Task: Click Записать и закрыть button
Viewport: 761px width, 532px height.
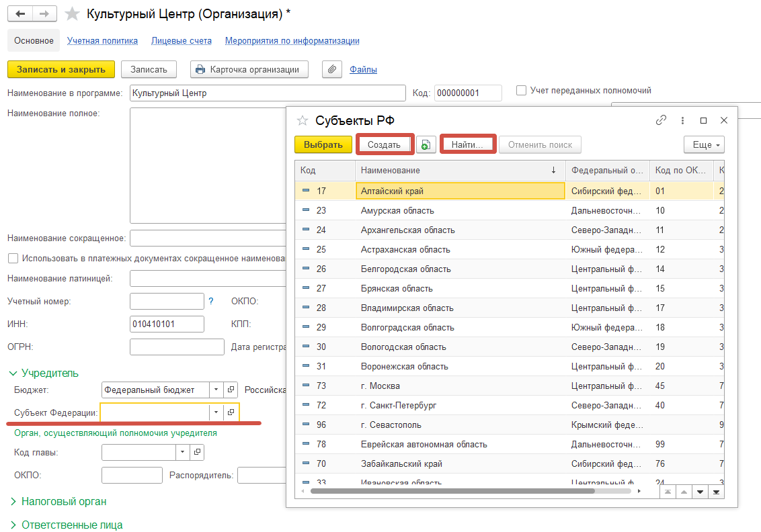Action: (61, 69)
